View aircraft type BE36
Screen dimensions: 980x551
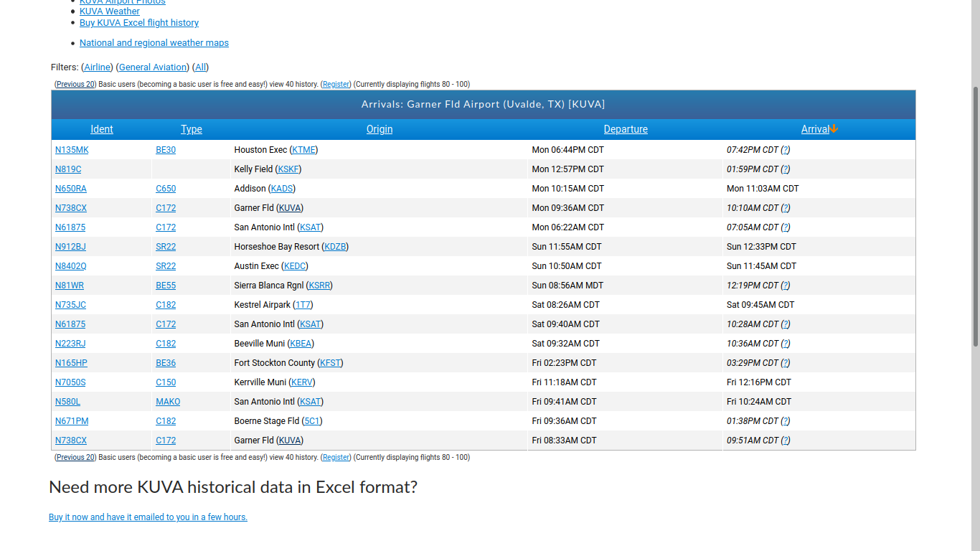166,363
